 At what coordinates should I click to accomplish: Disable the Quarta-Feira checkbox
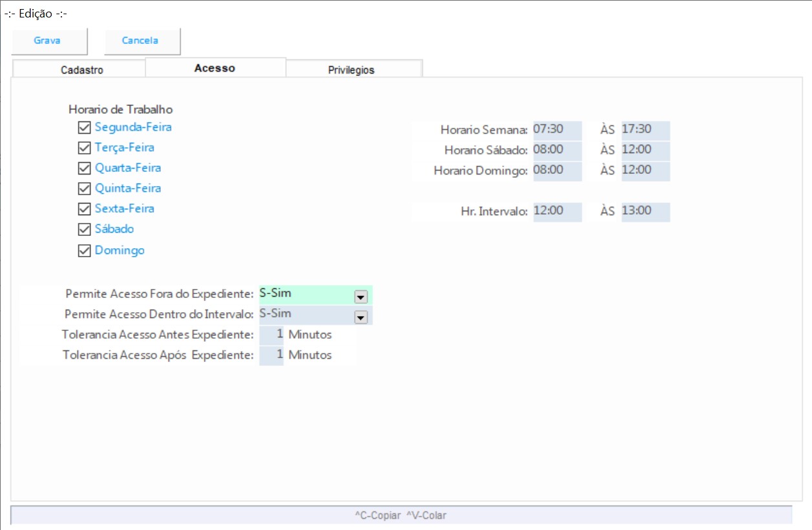coord(83,168)
